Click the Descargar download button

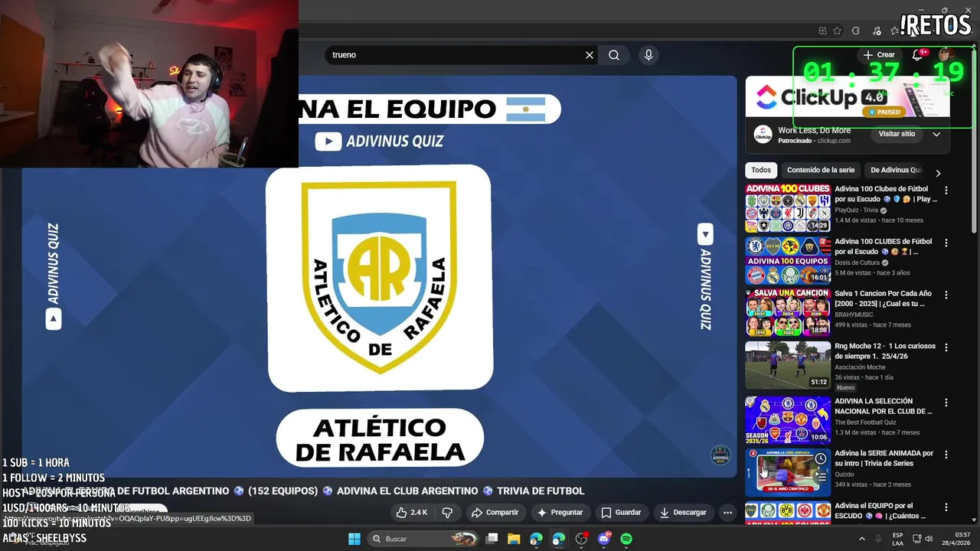(x=683, y=512)
